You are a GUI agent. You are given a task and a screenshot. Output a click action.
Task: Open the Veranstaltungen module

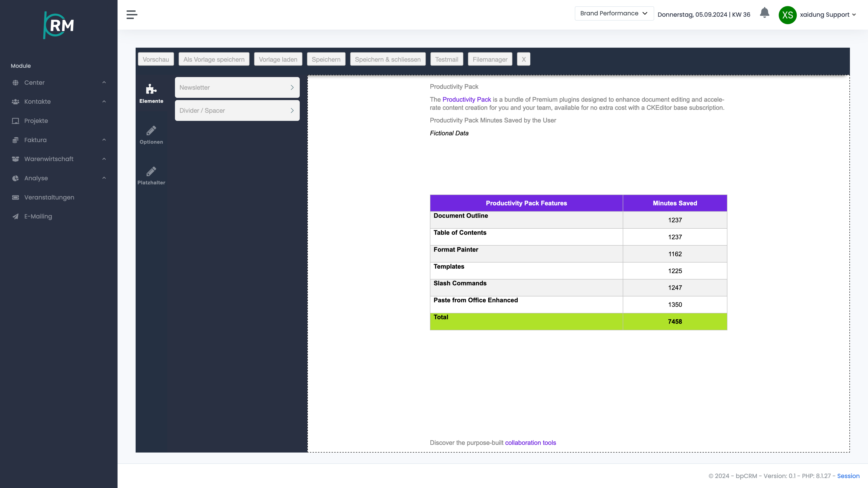(49, 197)
